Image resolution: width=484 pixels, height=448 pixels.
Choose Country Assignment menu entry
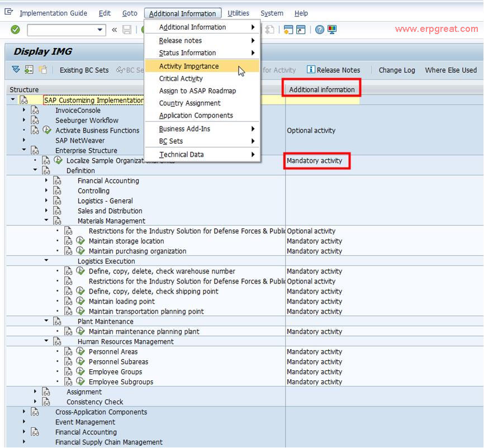(202, 103)
